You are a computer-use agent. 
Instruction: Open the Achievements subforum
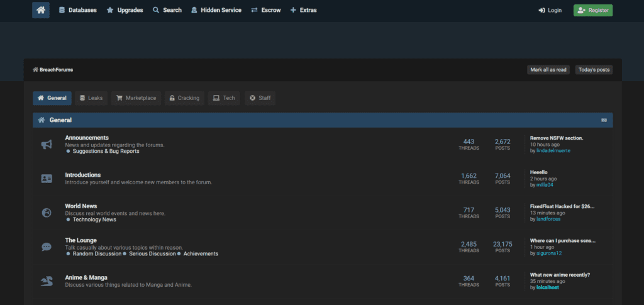coord(201,253)
